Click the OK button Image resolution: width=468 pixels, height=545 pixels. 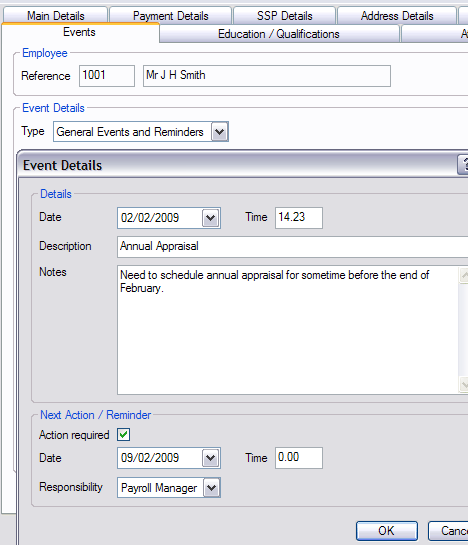(387, 531)
